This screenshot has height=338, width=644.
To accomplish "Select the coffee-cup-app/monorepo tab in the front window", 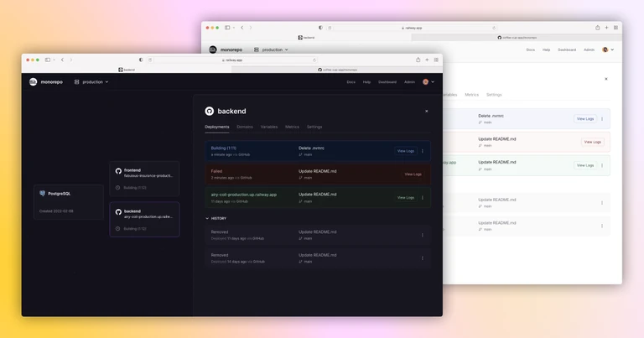I will (x=337, y=70).
